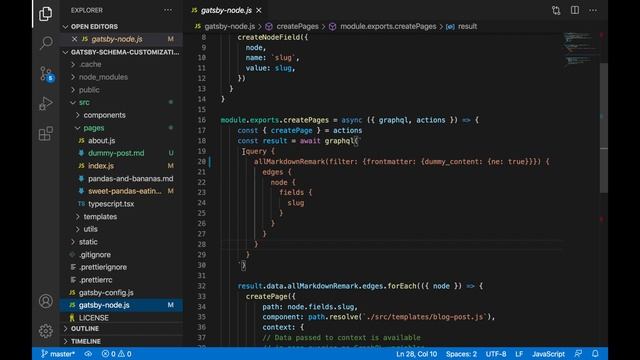Change encoding via UTF-8 indicator
The image size is (640, 360).
point(496,354)
